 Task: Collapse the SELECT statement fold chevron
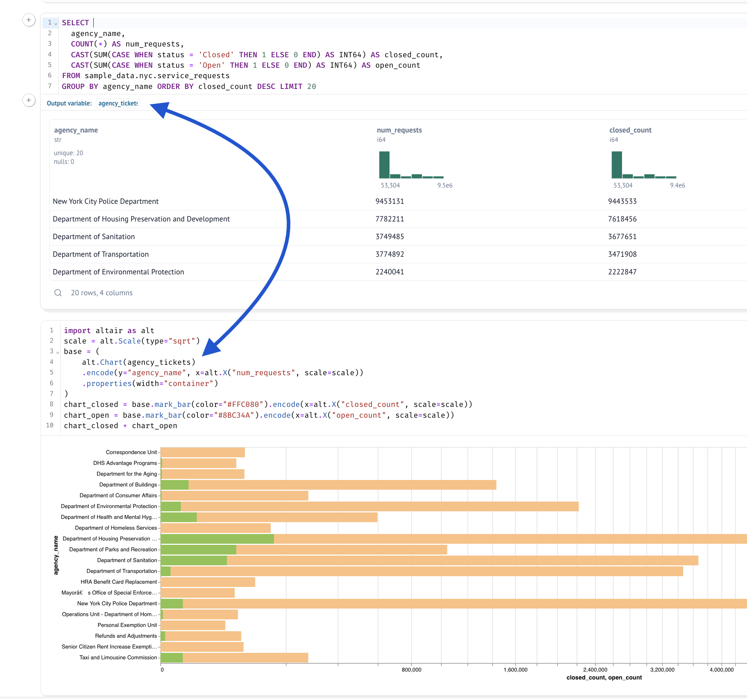point(56,24)
